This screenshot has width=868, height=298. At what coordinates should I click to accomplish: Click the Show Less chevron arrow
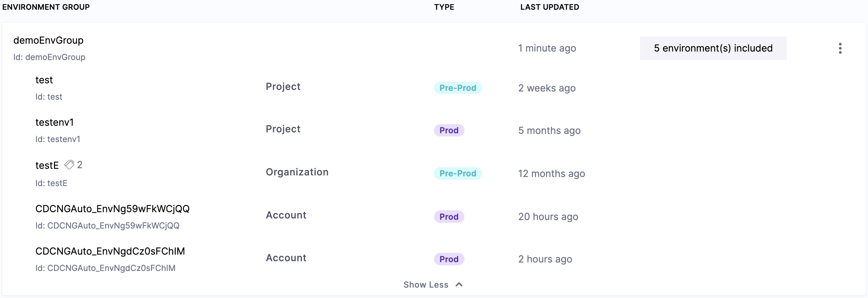tap(459, 284)
